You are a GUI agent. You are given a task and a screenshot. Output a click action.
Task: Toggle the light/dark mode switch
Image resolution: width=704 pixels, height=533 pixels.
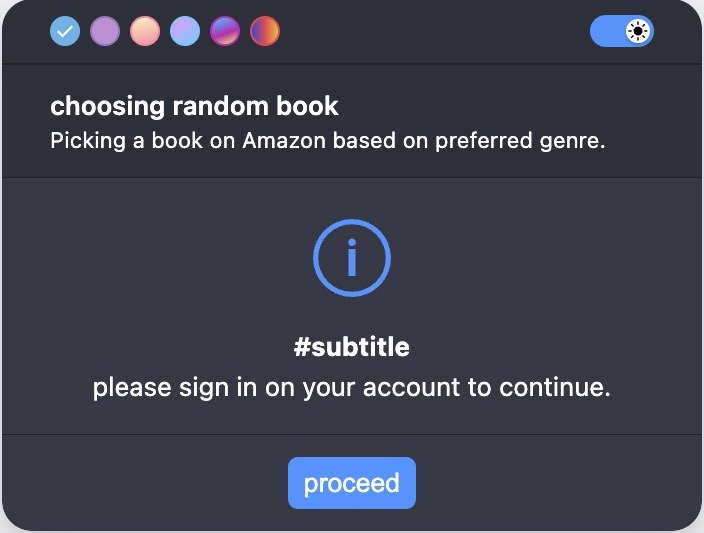click(x=621, y=31)
